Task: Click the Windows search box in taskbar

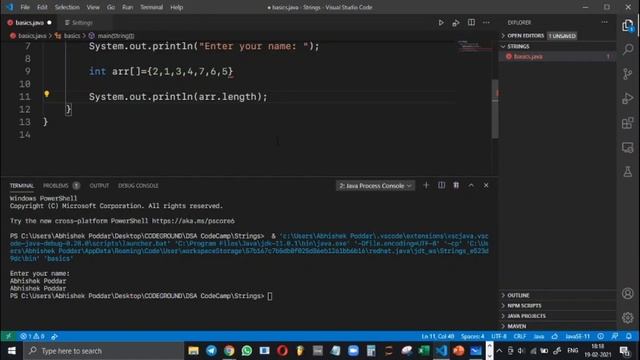Action: tap(104, 351)
